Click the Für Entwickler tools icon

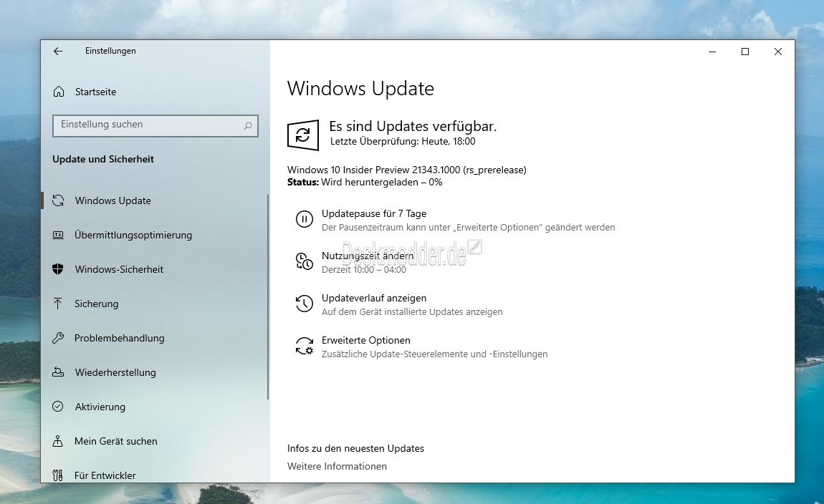(x=58, y=475)
